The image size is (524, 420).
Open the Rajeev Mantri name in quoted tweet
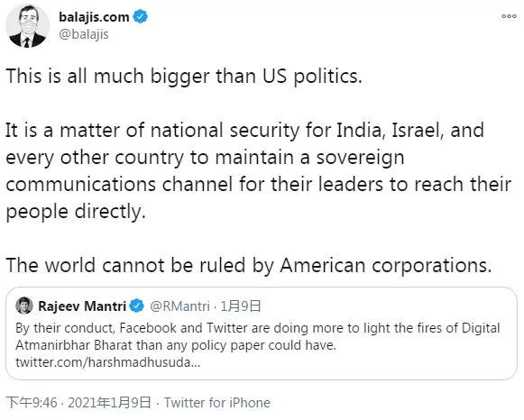coord(82,306)
